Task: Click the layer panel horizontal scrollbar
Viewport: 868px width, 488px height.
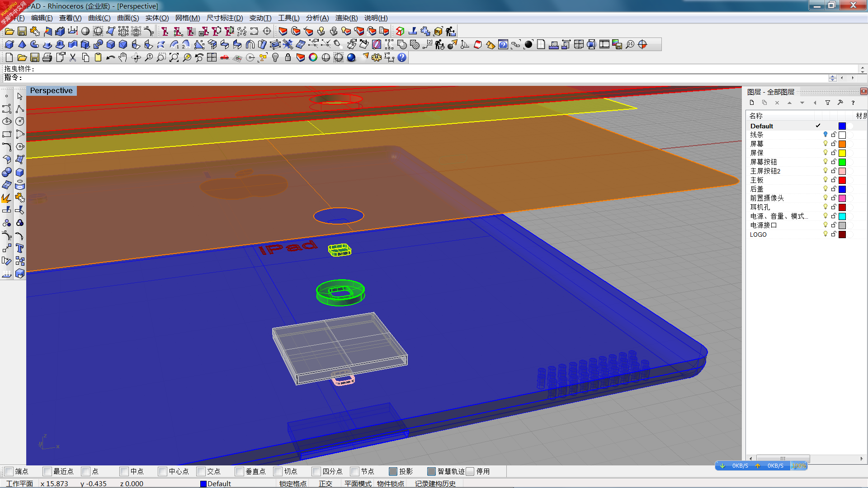Action: click(783, 459)
